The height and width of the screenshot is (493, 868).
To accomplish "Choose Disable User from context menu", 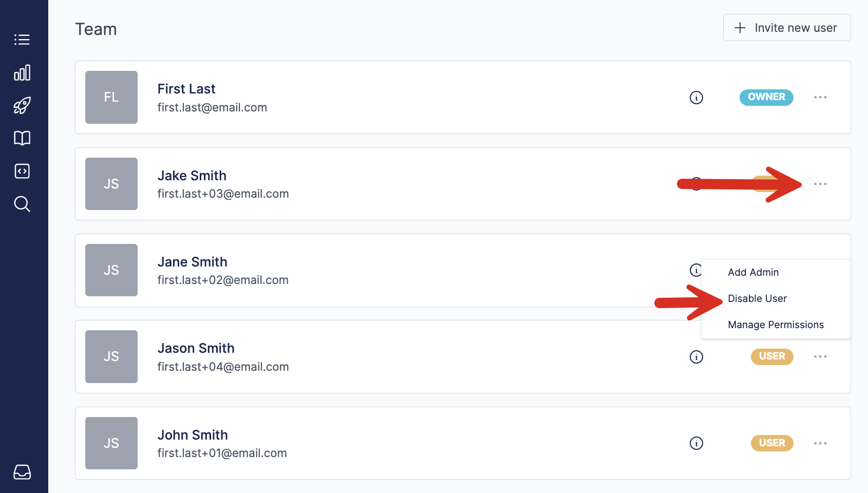I will [757, 298].
